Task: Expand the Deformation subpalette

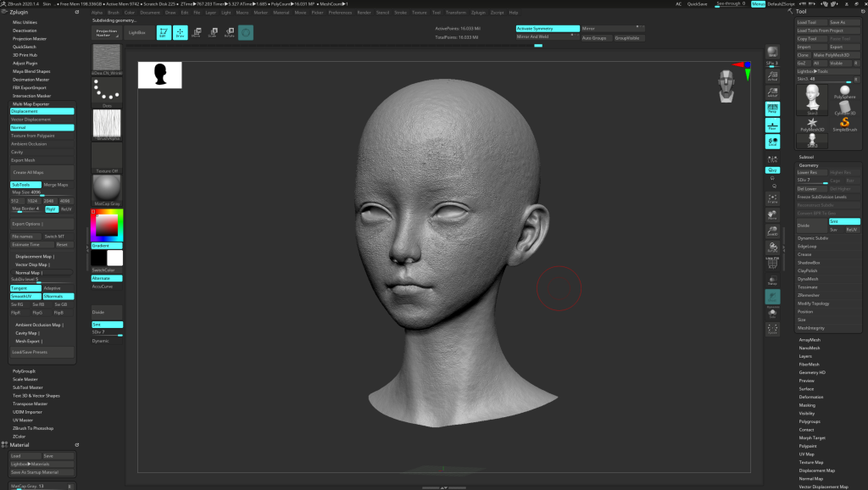Action: (x=811, y=397)
